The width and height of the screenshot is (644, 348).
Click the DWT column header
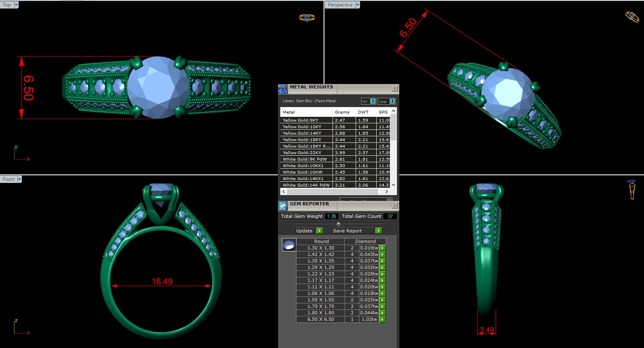(366, 112)
